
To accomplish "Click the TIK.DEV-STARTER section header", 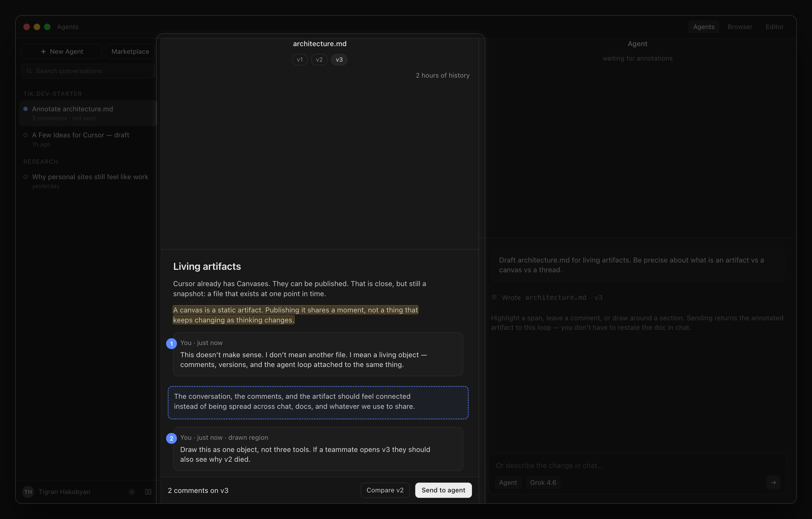I will pos(53,94).
